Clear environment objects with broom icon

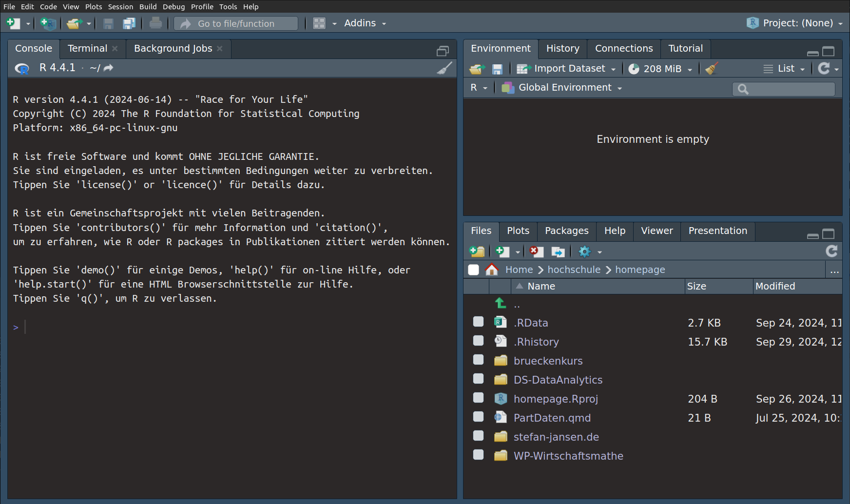click(x=712, y=69)
